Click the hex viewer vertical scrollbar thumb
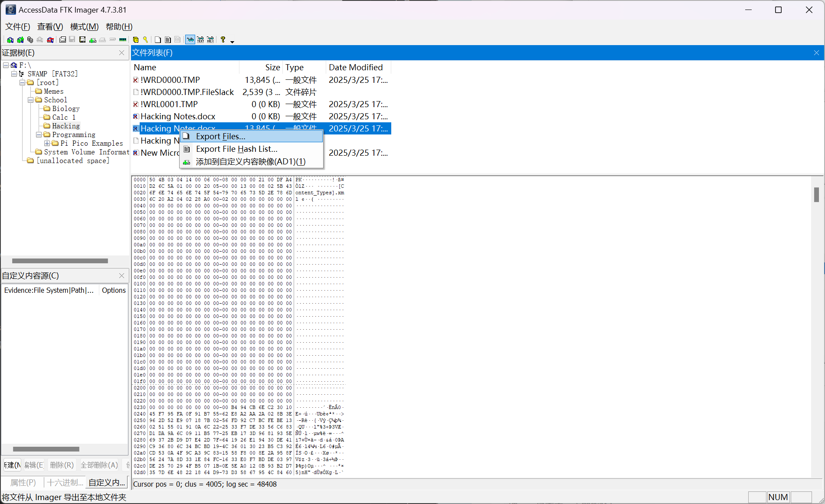The height and width of the screenshot is (504, 825). 816,195
